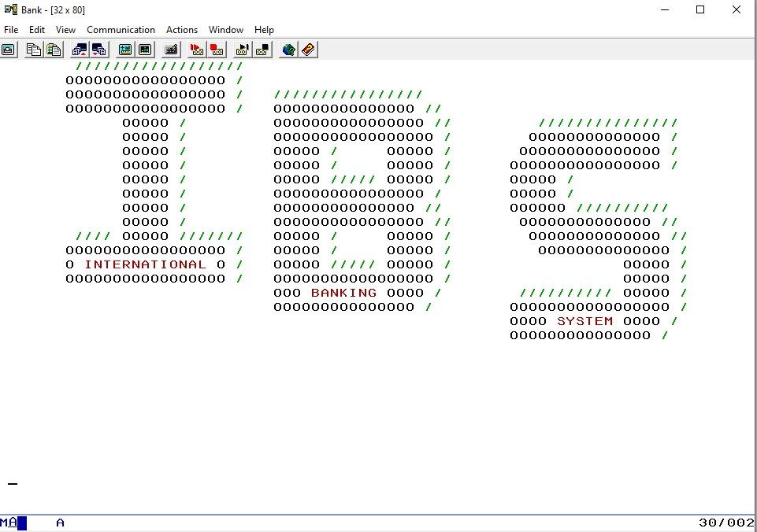
Task: Open the Color Mapping icon
Action: [x=145, y=50]
